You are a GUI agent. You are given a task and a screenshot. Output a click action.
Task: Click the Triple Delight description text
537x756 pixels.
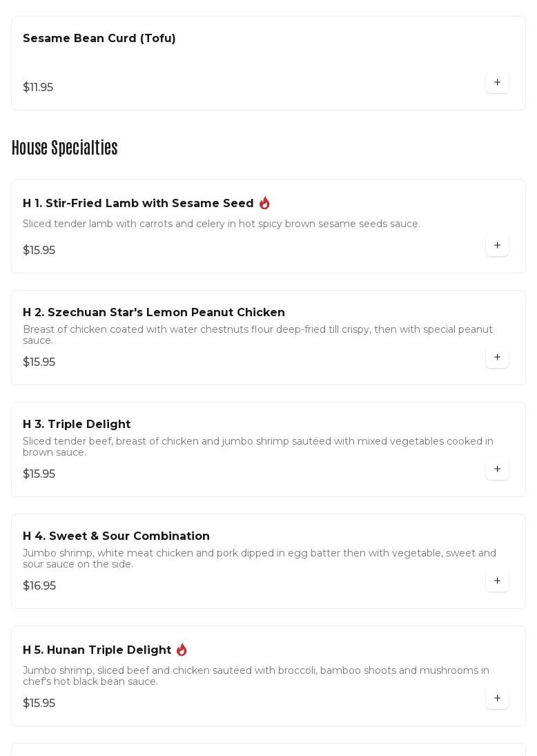tap(258, 447)
